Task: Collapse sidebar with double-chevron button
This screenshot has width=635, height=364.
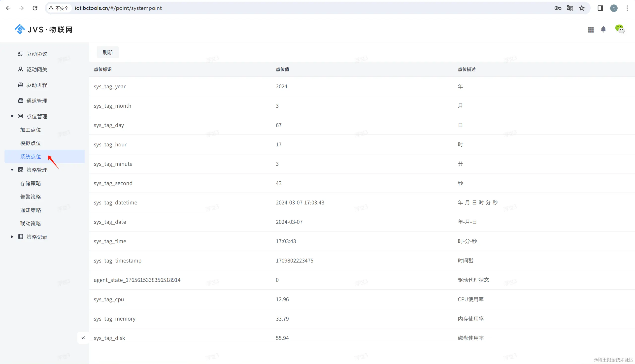Action: [x=83, y=338]
